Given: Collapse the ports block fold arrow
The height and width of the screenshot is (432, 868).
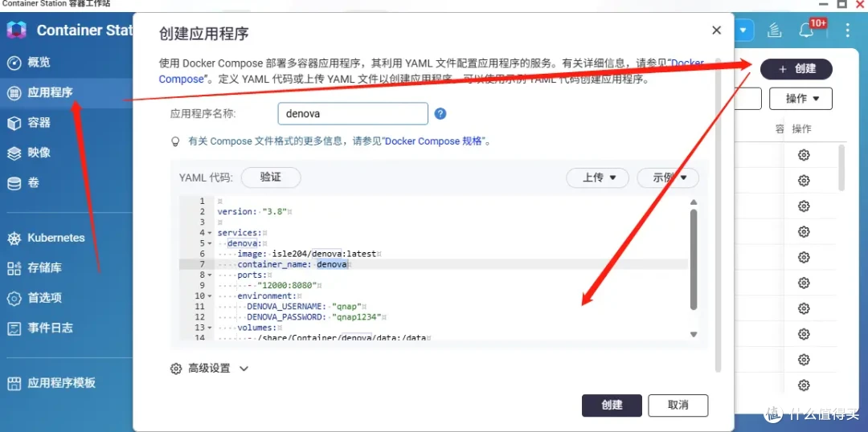Looking at the screenshot, I should tap(210, 275).
